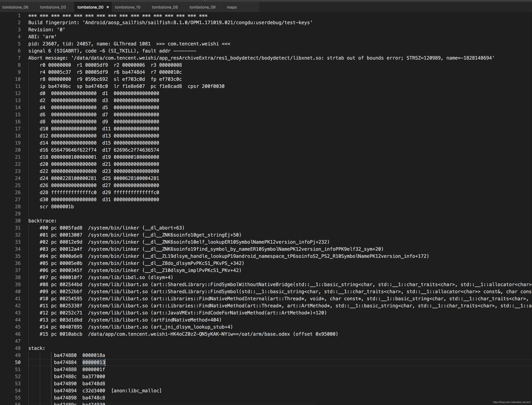Click the signal 6 SIGABRT line

click(112, 51)
